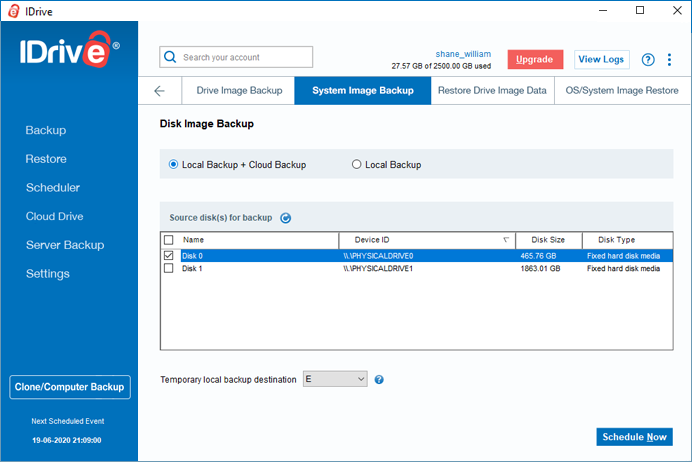Open the help question mark icon near View Logs
692x462 pixels.
point(648,60)
